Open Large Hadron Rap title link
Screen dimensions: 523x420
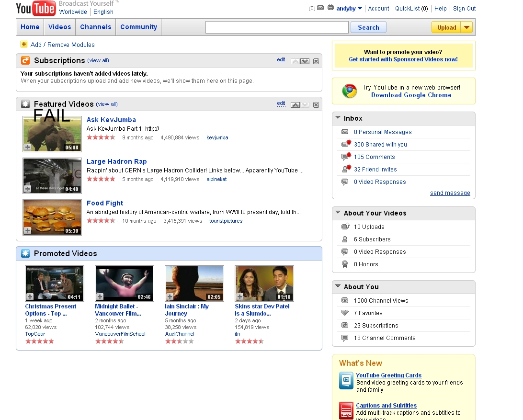point(116,161)
